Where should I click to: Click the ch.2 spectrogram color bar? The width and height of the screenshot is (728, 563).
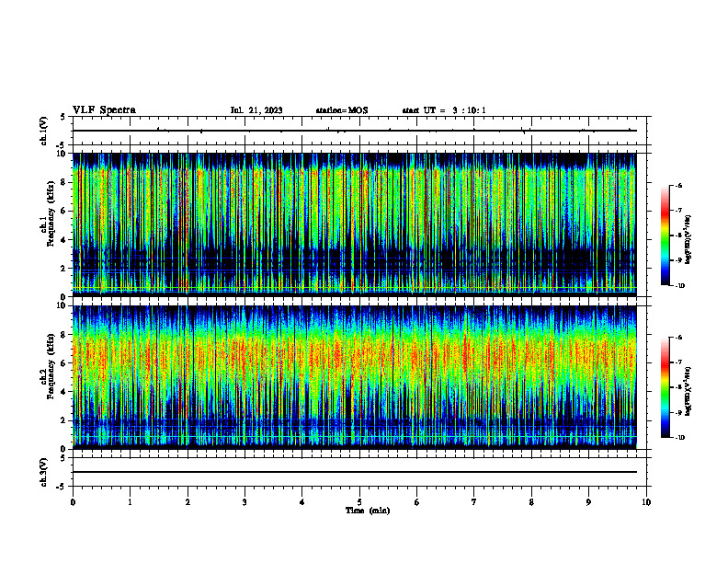[665, 387]
